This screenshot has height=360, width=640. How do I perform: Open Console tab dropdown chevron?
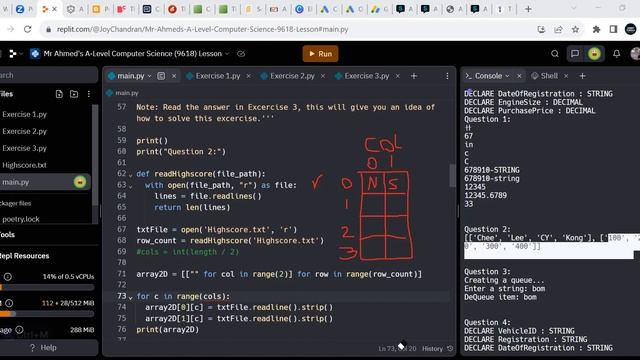point(507,76)
